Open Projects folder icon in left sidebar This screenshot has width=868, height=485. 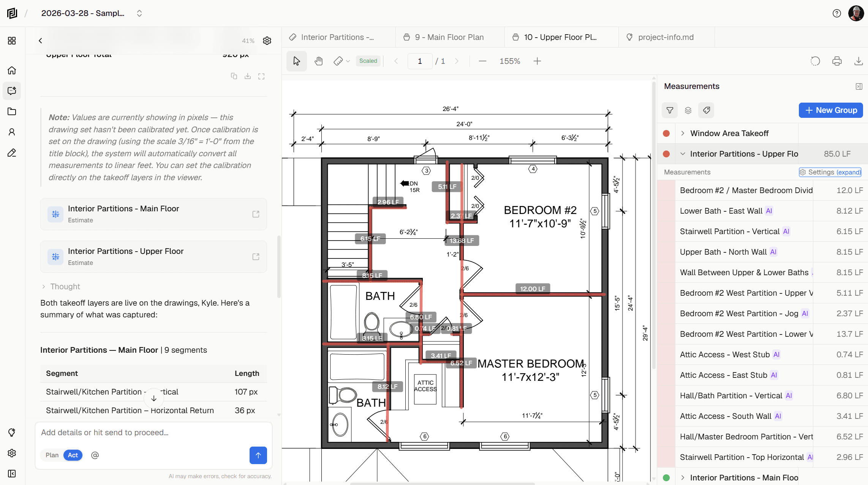point(11,111)
